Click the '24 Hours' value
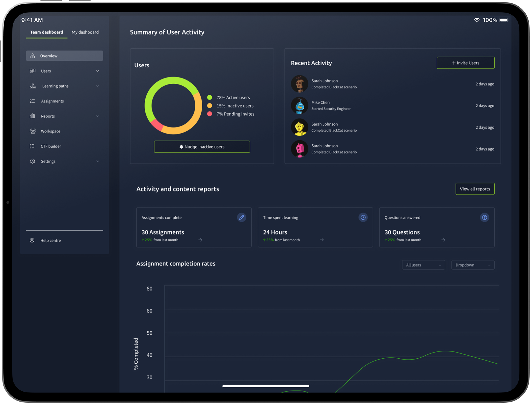The image size is (532, 403). click(275, 232)
